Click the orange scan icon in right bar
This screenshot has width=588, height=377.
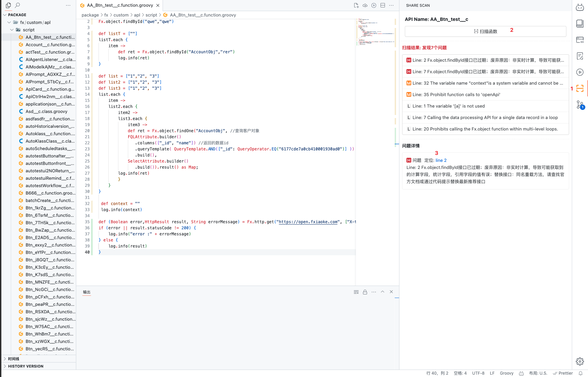[x=580, y=88]
